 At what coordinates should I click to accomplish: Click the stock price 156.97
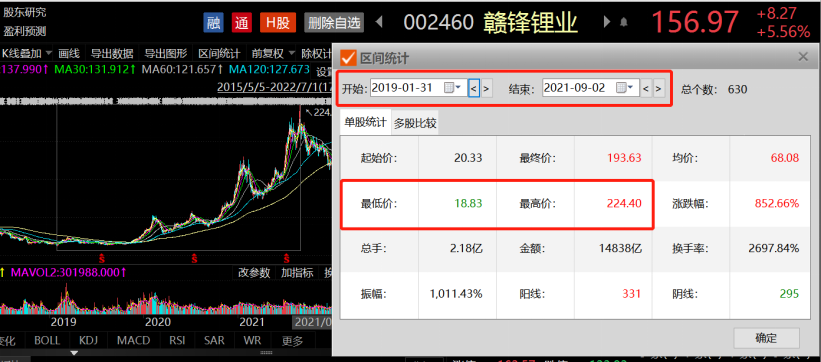click(695, 23)
